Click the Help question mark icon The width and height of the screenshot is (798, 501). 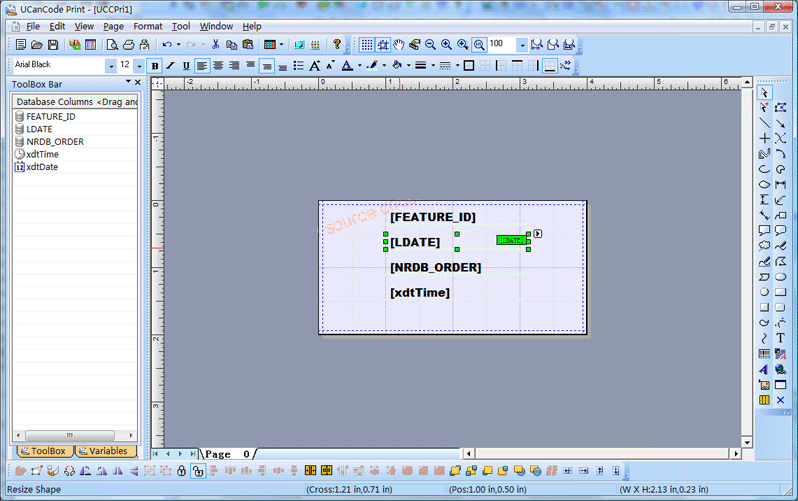(x=337, y=45)
